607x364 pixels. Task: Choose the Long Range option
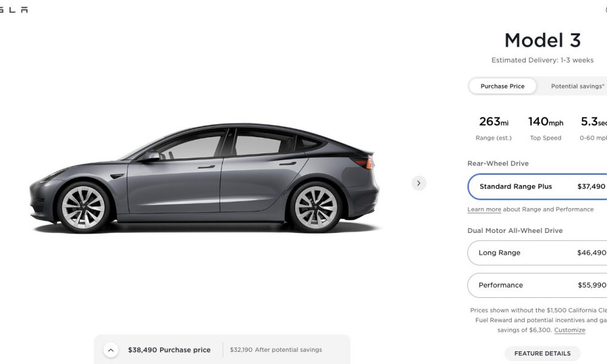pyautogui.click(x=537, y=253)
